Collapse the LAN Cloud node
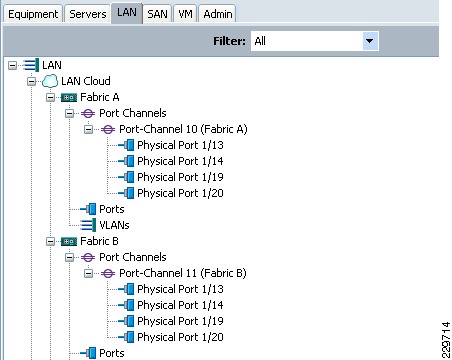Image resolution: width=452 pixels, height=360 pixels. point(31,81)
